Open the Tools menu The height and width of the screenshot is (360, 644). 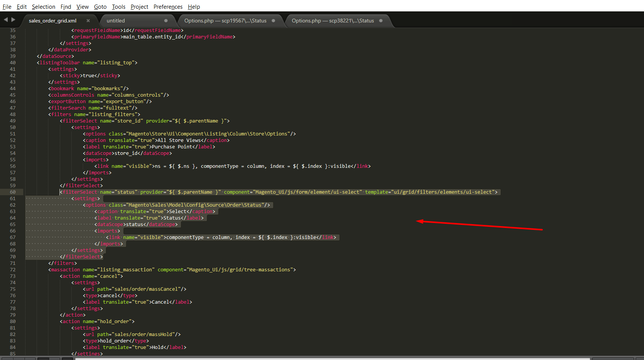118,6
